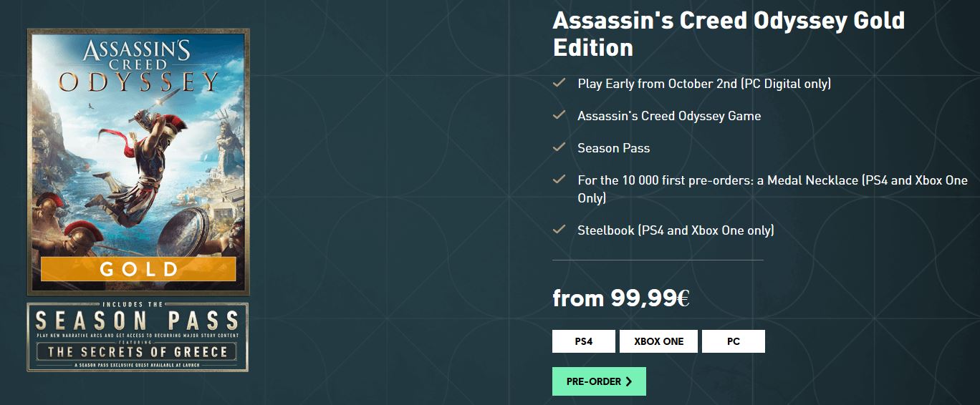Click the Steelbook PS4 and Xbox One text
The height and width of the screenshot is (405, 980).
coord(676,230)
